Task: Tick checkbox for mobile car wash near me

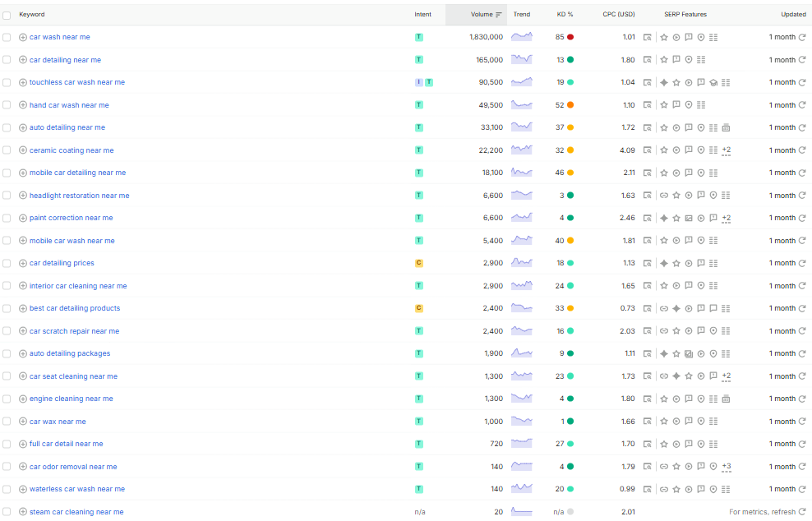Action: (7, 241)
